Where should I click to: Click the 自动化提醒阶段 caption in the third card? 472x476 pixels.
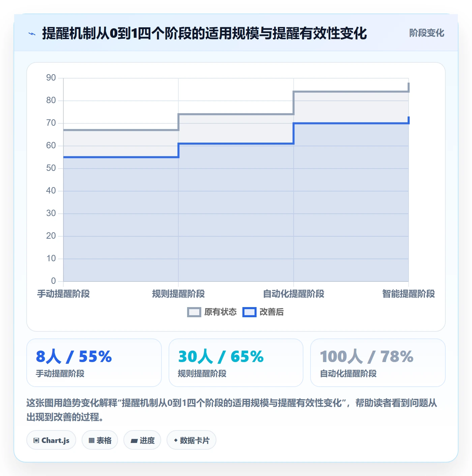tap(348, 374)
